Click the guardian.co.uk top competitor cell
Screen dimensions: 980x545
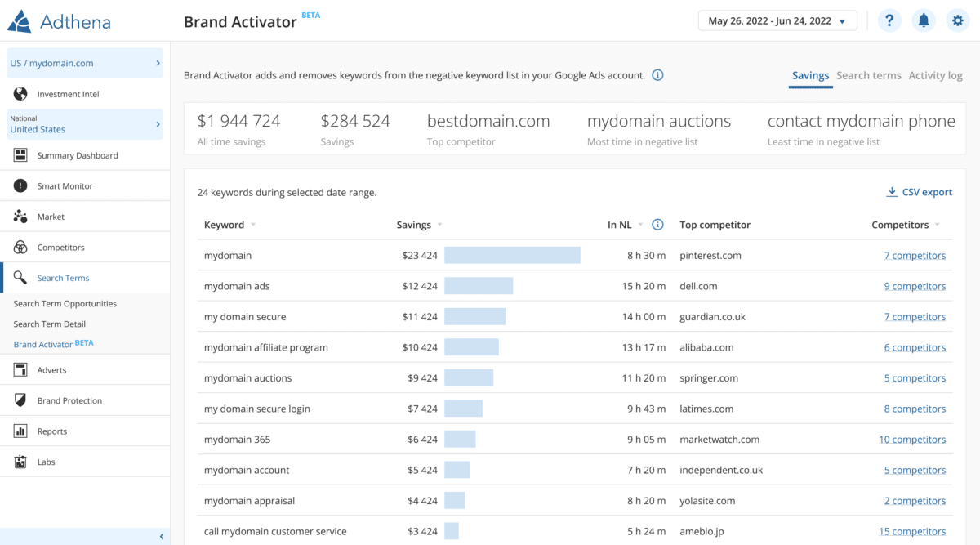point(712,317)
